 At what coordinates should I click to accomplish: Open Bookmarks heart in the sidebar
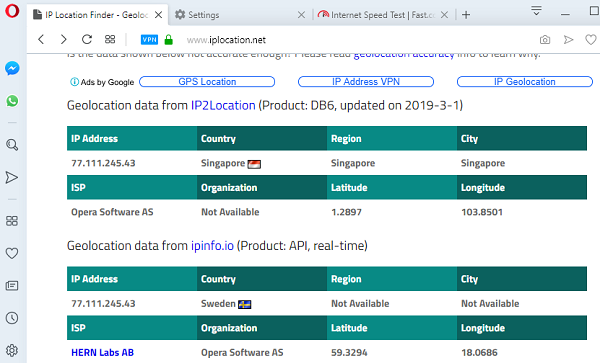point(12,253)
